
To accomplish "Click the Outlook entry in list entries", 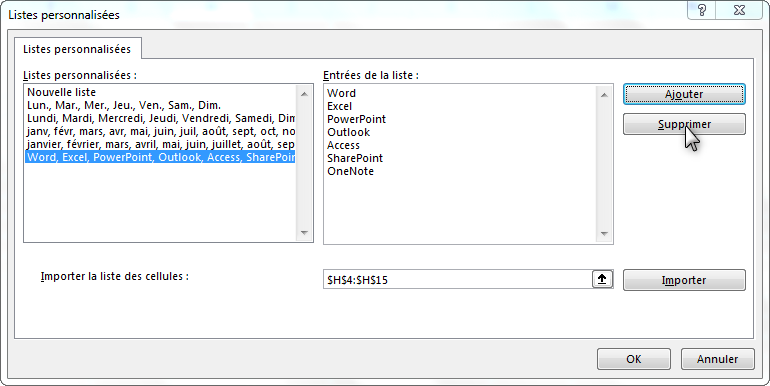I will pos(349,132).
